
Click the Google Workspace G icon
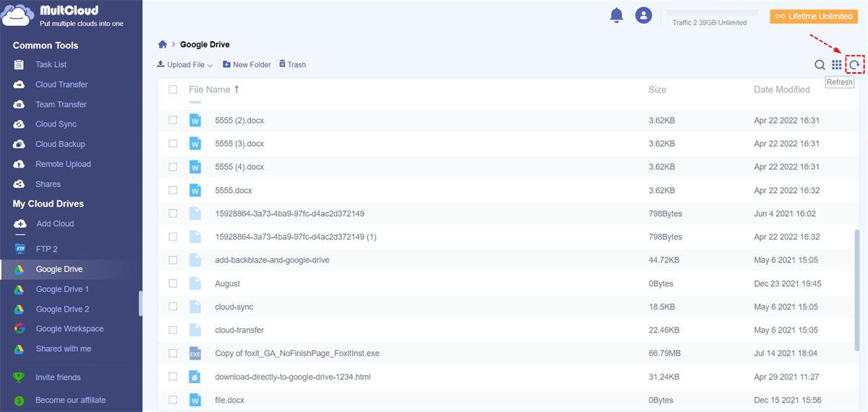[x=20, y=329]
